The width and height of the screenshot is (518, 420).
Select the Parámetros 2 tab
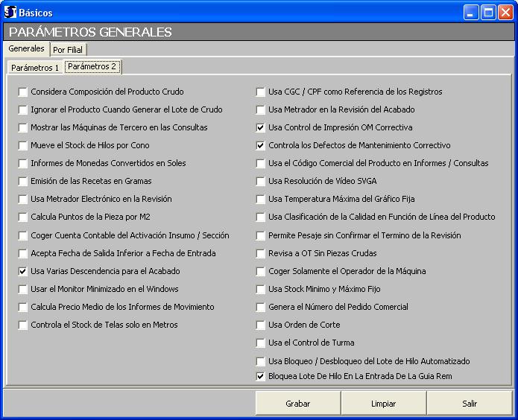tap(92, 67)
